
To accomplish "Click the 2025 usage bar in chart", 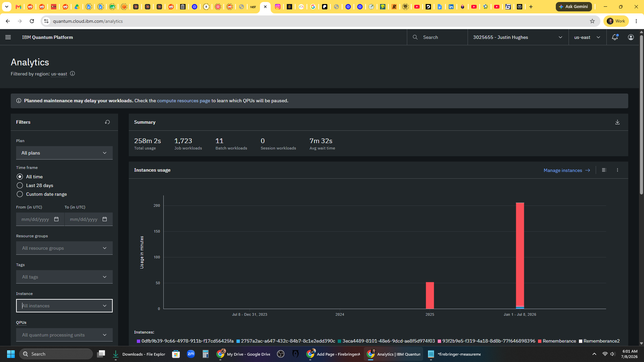I will [x=430, y=295].
